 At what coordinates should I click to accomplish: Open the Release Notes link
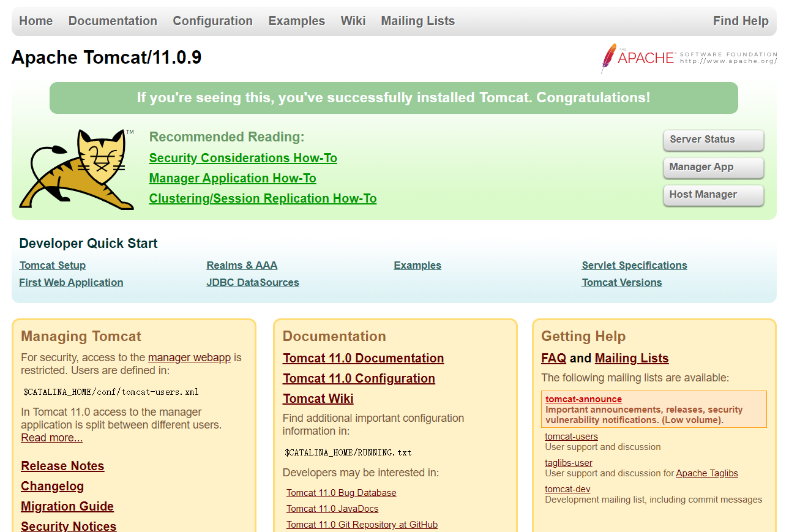click(x=62, y=466)
